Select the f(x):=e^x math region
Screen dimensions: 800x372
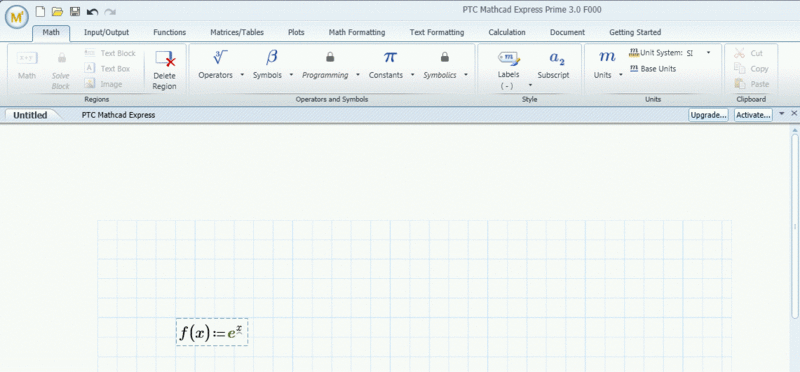(212, 333)
